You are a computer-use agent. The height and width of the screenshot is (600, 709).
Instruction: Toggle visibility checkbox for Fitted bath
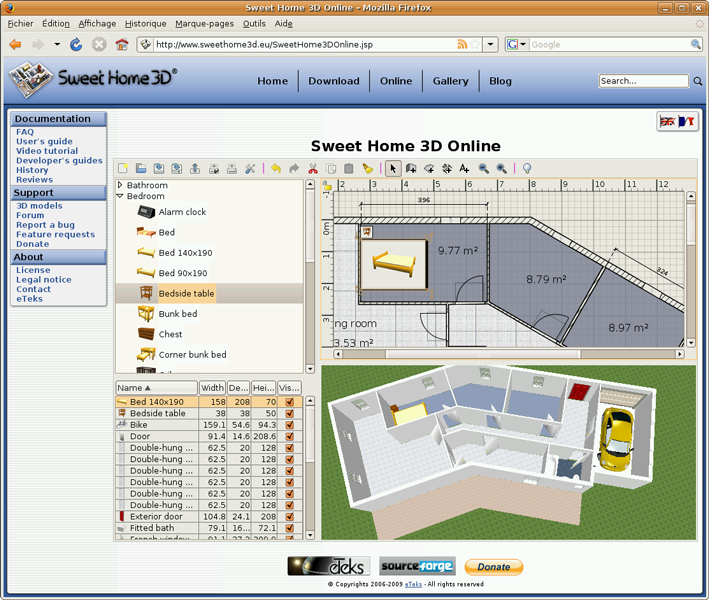click(289, 528)
